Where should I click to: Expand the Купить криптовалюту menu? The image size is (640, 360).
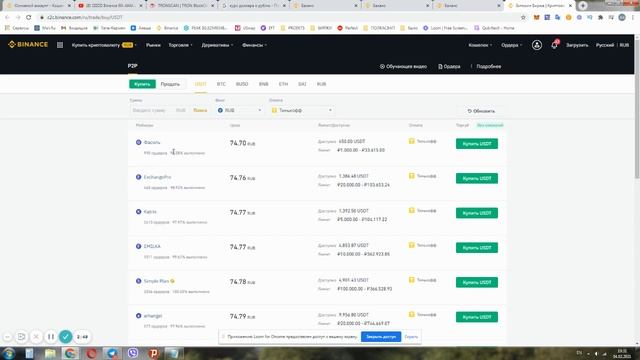tap(104, 45)
